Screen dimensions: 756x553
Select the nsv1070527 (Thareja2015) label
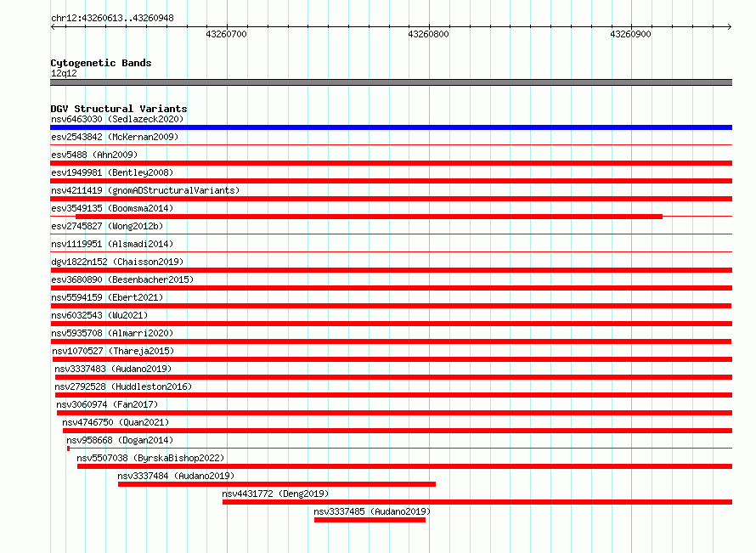pos(113,351)
